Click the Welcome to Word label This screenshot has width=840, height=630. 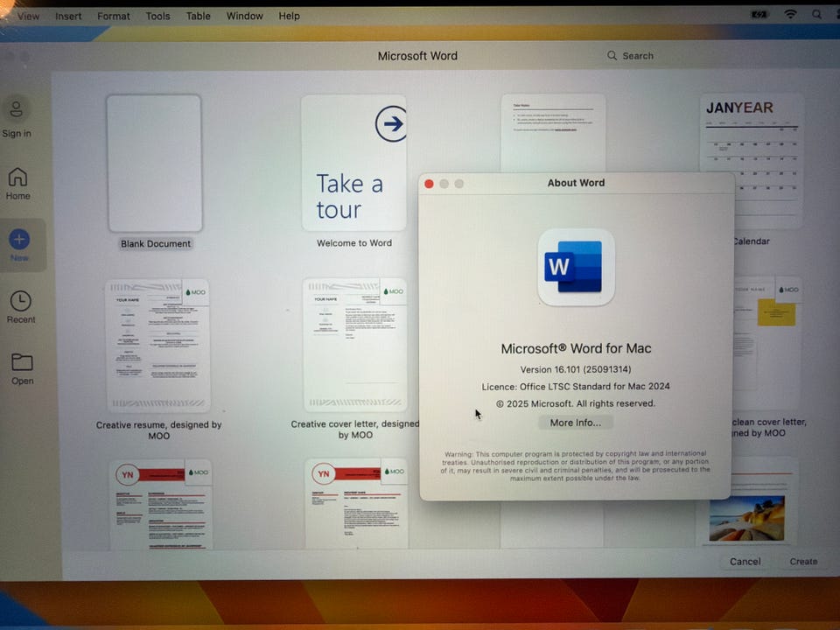pos(354,242)
